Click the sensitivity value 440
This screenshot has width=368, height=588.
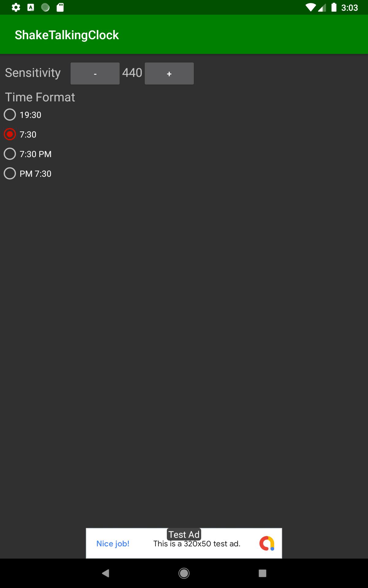132,73
